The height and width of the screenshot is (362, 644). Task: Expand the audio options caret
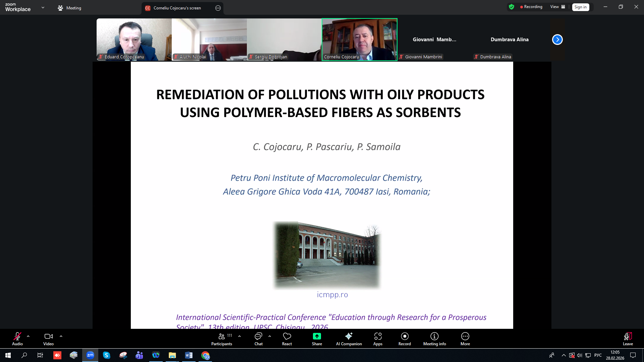pos(28,336)
